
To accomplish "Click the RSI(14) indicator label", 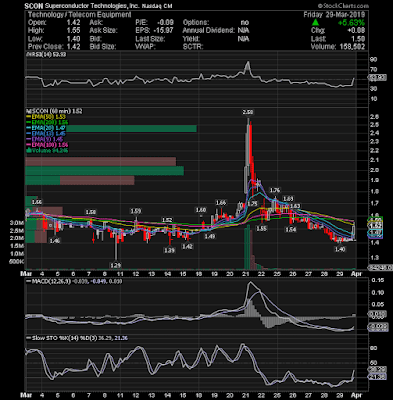I will tap(46, 54).
